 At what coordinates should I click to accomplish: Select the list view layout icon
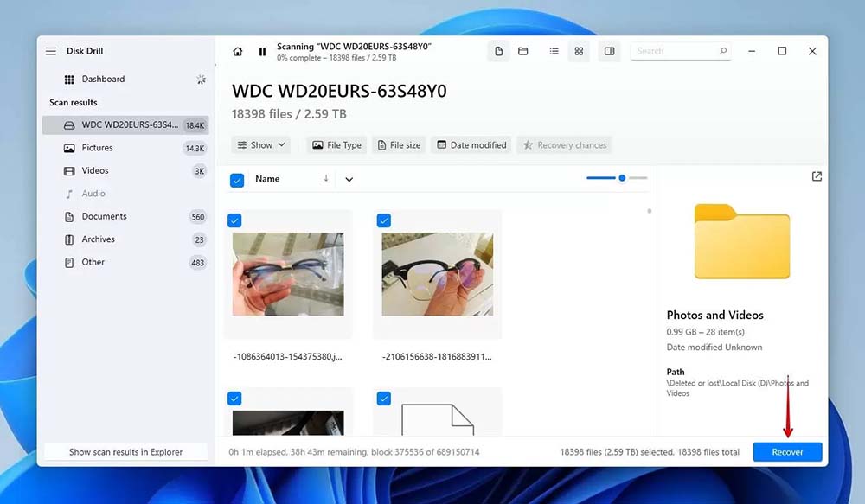(554, 52)
